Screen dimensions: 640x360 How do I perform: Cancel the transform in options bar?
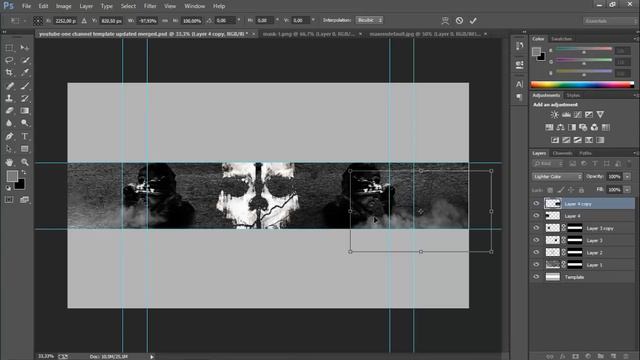459,20
